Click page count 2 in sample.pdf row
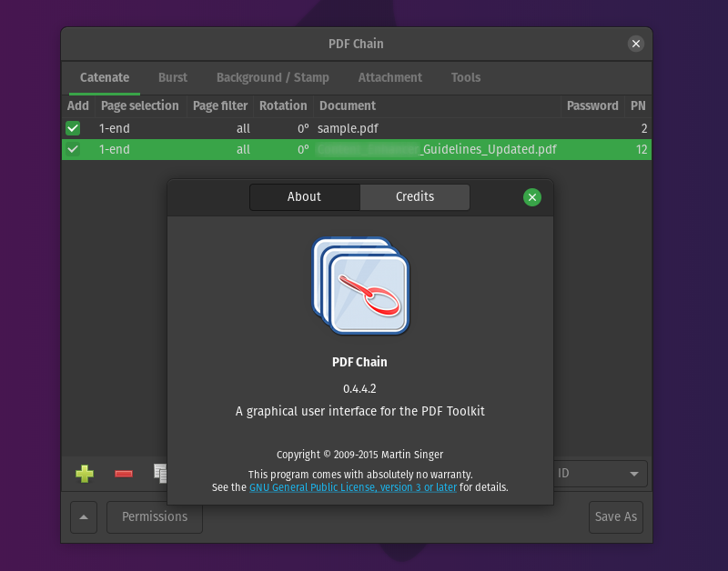This screenshot has height=571, width=728. click(644, 128)
